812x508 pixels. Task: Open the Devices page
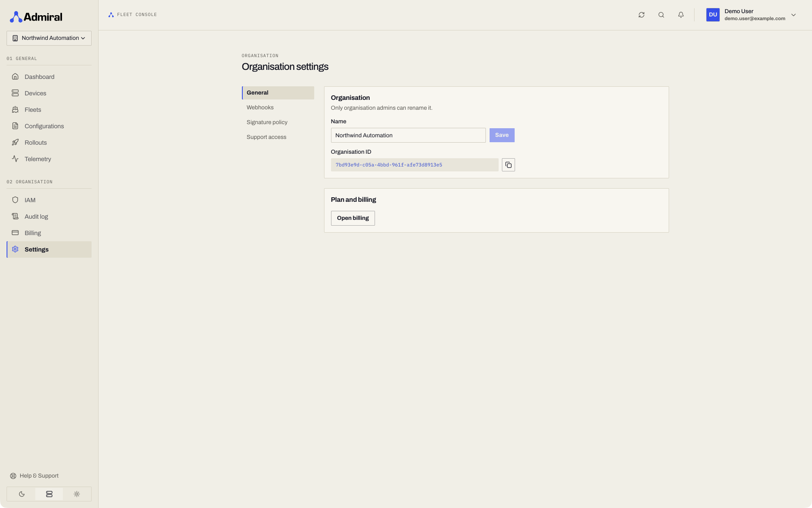point(49,93)
